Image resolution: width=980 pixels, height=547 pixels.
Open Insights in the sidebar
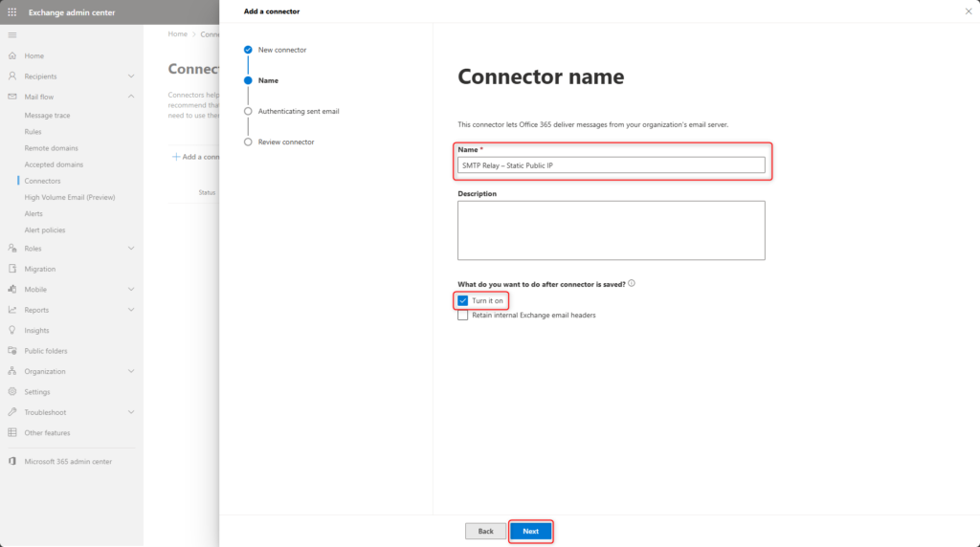(36, 330)
